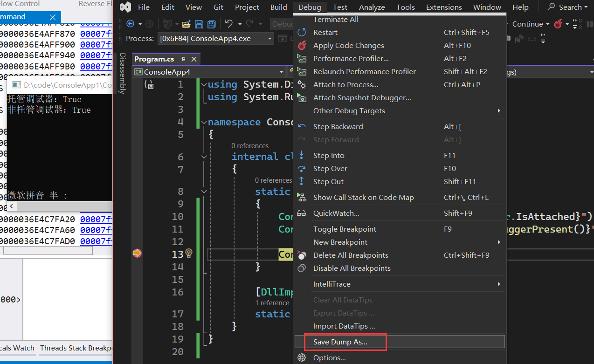Choose Step Out menu entry

[x=400, y=181]
